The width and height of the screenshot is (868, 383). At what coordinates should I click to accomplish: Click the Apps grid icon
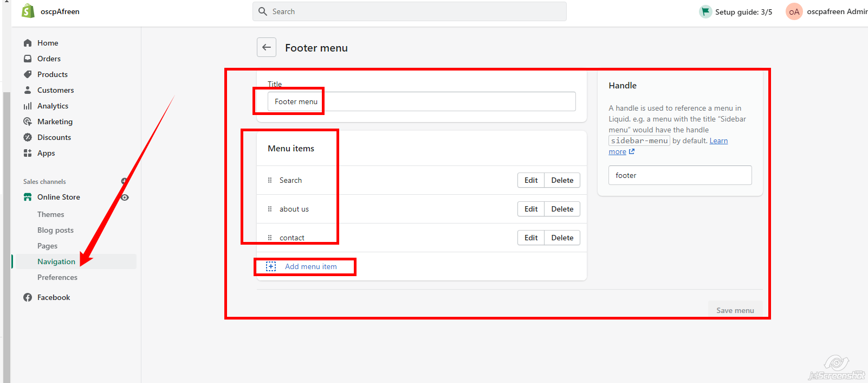pos(28,153)
